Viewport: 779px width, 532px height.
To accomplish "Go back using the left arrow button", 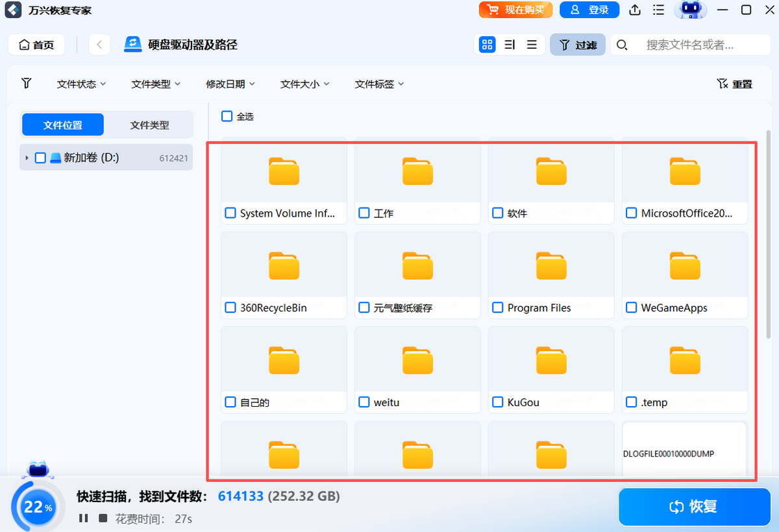I will coord(99,45).
